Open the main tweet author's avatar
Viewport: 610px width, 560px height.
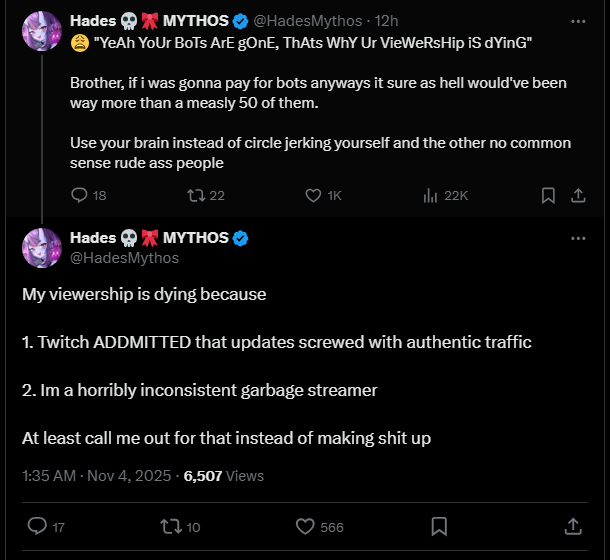point(41,248)
